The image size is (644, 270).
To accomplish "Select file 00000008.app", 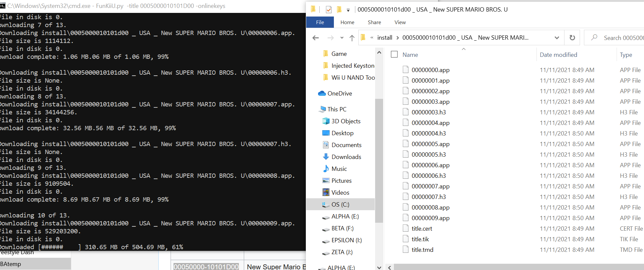I will click(431, 208).
